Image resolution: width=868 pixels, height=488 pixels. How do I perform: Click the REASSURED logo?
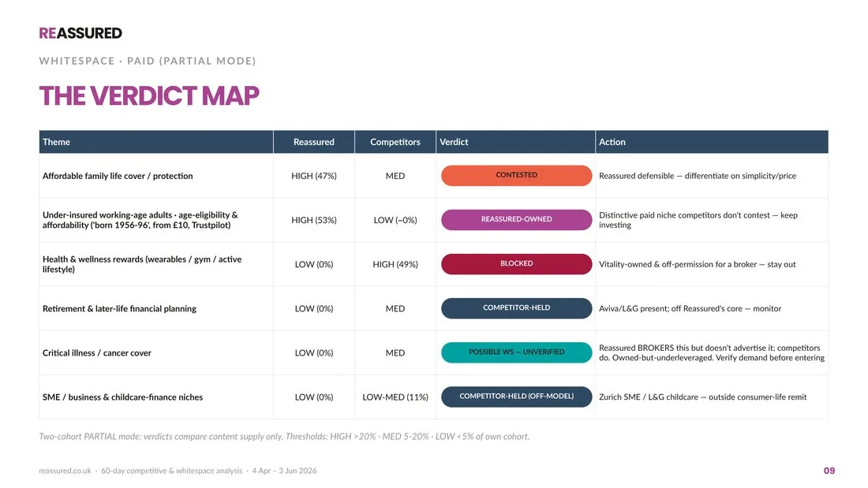click(x=80, y=33)
